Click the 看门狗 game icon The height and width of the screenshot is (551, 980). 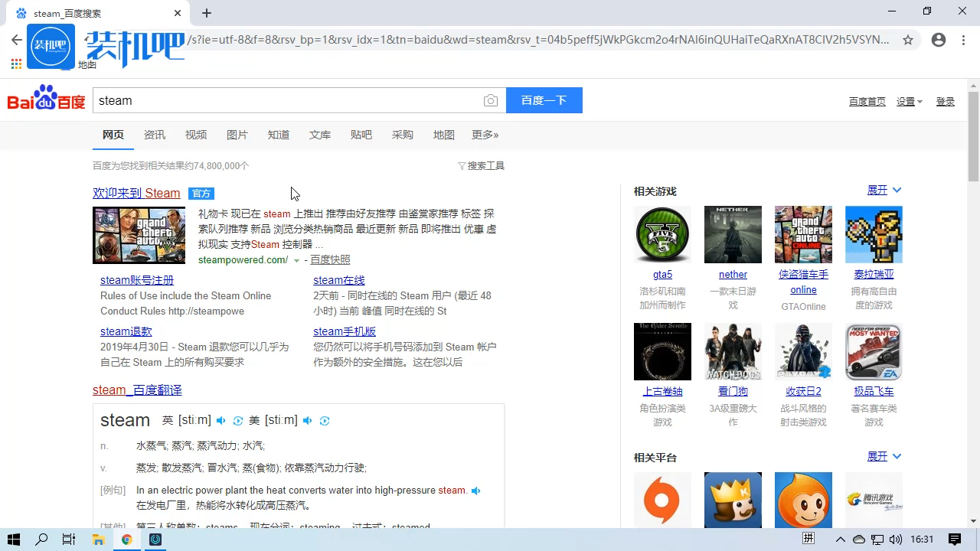tap(732, 351)
